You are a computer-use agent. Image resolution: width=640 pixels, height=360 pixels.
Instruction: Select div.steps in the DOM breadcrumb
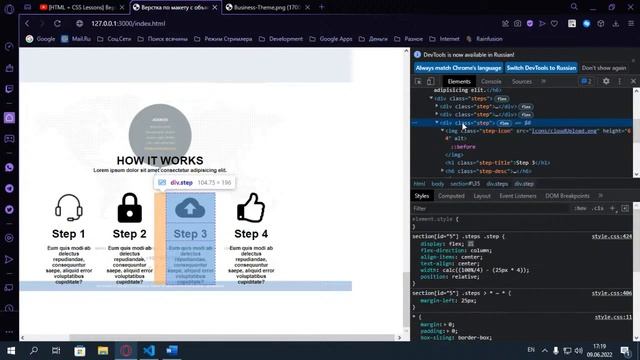click(497, 184)
